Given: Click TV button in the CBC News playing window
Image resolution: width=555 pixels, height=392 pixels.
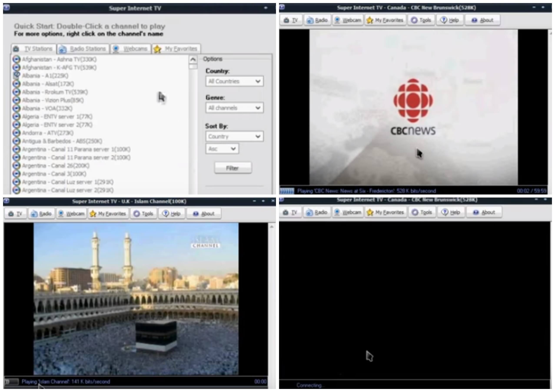Looking at the screenshot, I should pos(291,20).
